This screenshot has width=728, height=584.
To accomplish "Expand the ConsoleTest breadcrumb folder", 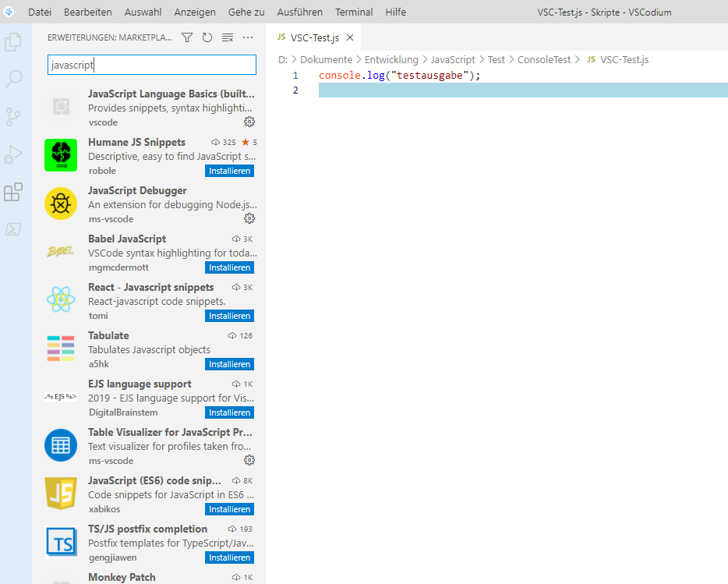I will [x=544, y=60].
